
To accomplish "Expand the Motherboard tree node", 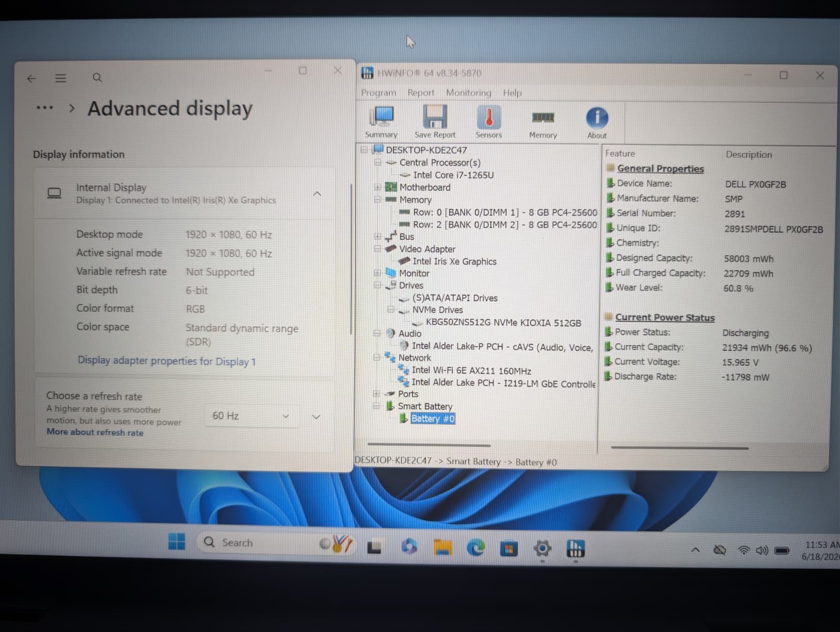I will [377, 187].
